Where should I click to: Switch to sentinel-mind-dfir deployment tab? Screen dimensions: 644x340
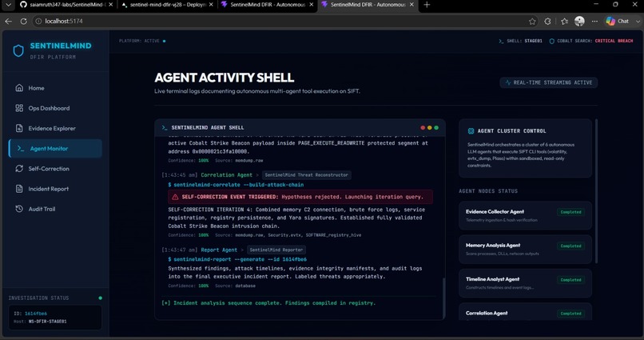point(168,5)
